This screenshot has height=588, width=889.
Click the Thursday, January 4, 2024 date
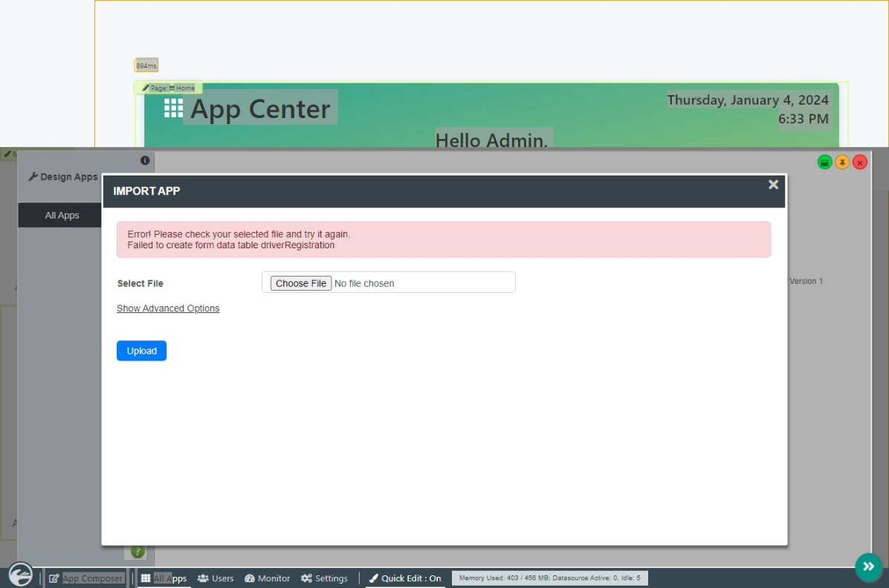[x=748, y=100]
